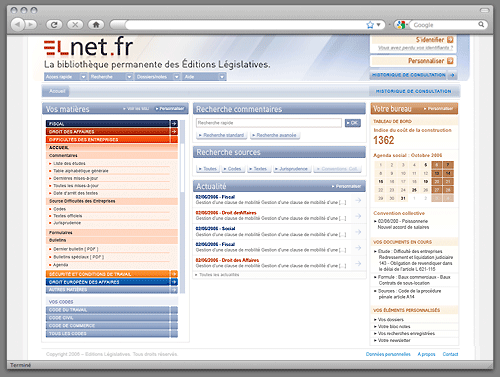Screen dimensions: 500x377
Task: Open Table alphabétique générale
Action: point(81,171)
